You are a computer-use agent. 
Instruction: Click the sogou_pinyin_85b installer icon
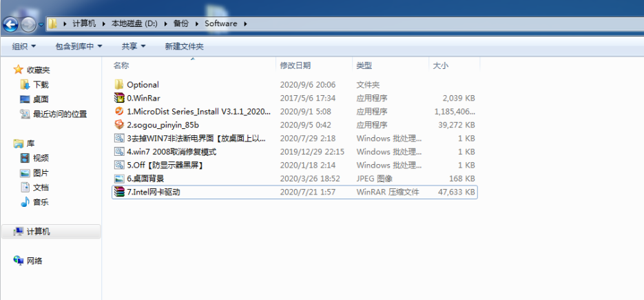pos(119,125)
